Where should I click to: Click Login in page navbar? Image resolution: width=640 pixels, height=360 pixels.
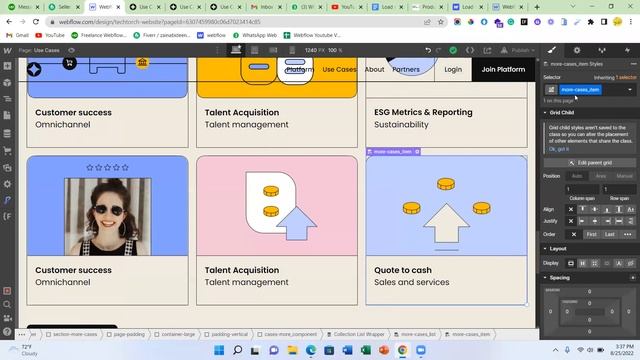[453, 69]
